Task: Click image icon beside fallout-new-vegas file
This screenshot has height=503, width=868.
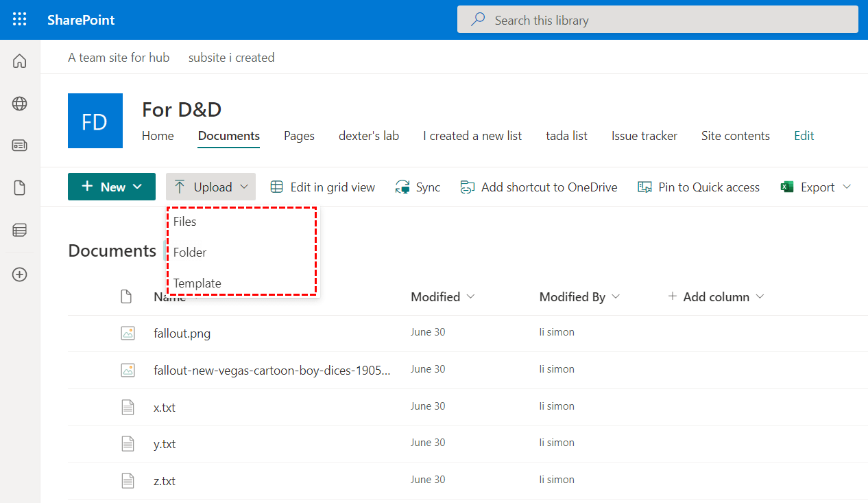Action: coord(128,371)
